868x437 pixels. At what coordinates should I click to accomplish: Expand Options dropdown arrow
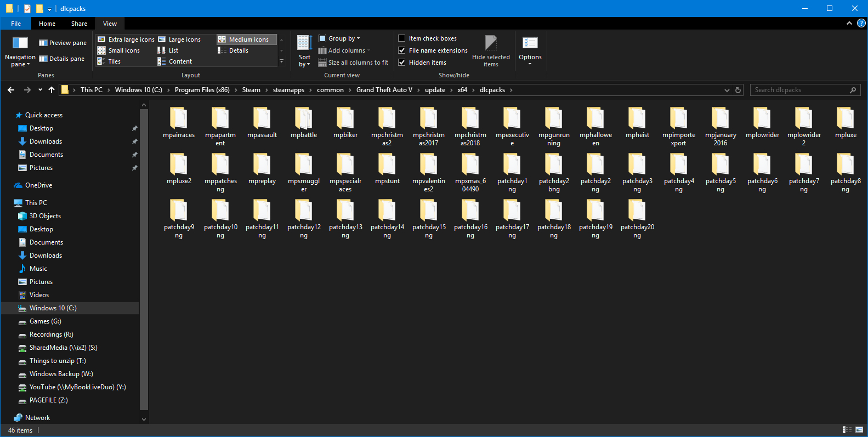[x=530, y=64]
